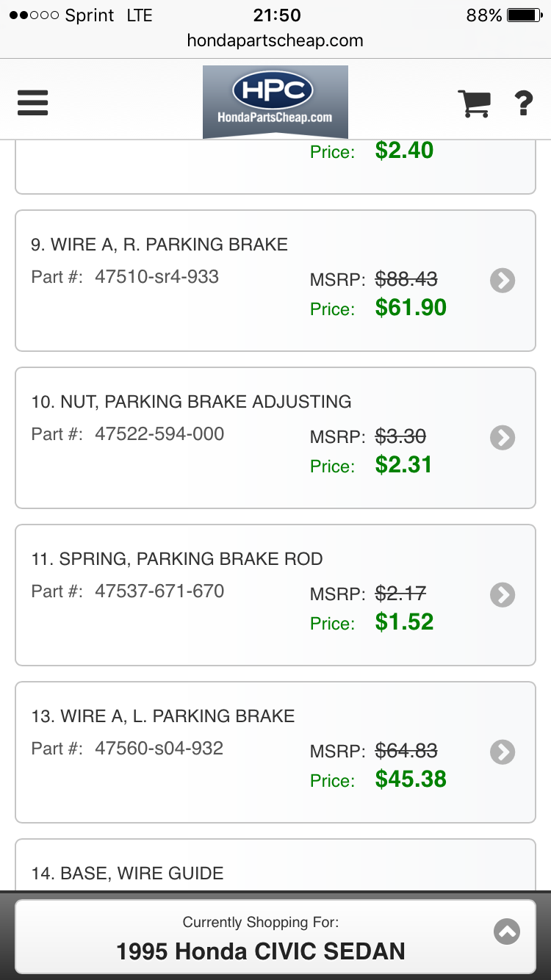The height and width of the screenshot is (980, 551).
Task: Tap the $45.38 price
Action: [x=411, y=779]
